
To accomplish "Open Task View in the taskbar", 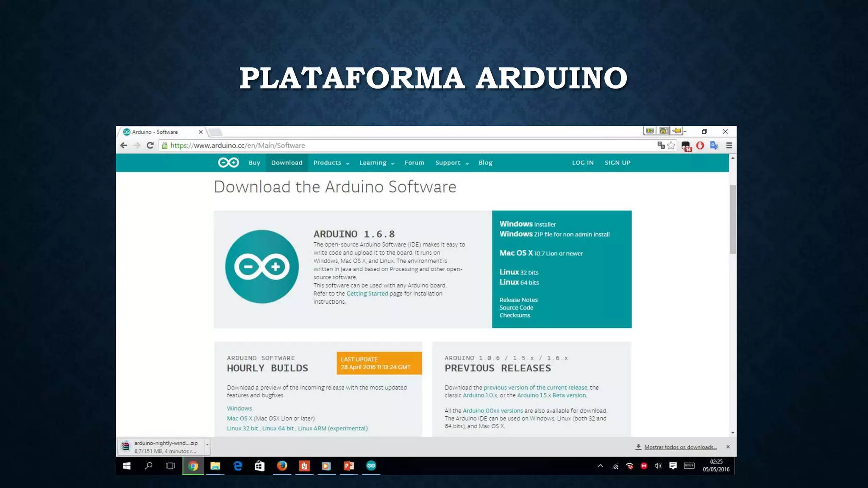I will click(x=170, y=466).
